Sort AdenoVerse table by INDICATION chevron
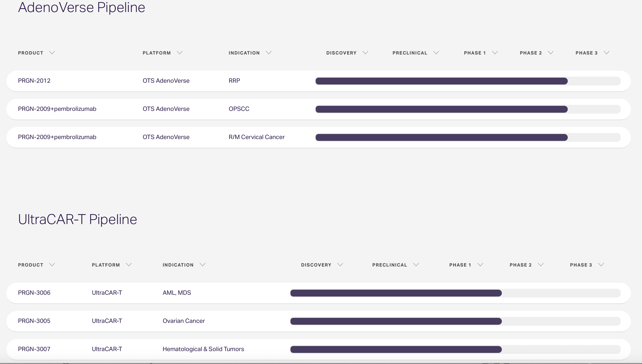 point(269,53)
